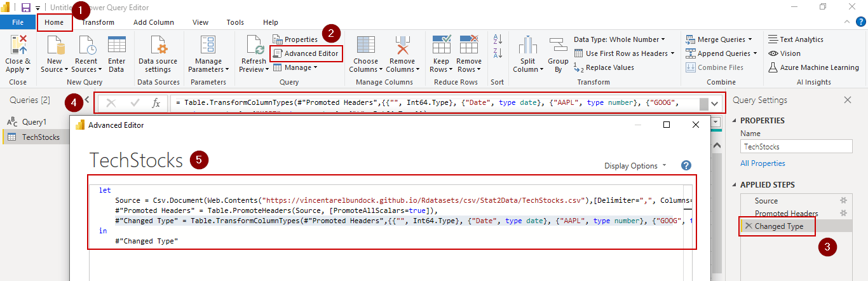Open All Properties link

[x=763, y=163]
